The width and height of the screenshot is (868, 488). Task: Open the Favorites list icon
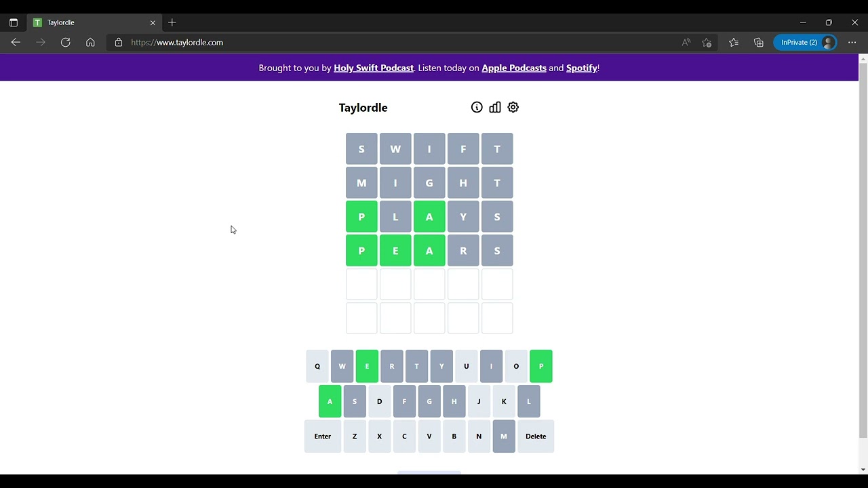[734, 42]
